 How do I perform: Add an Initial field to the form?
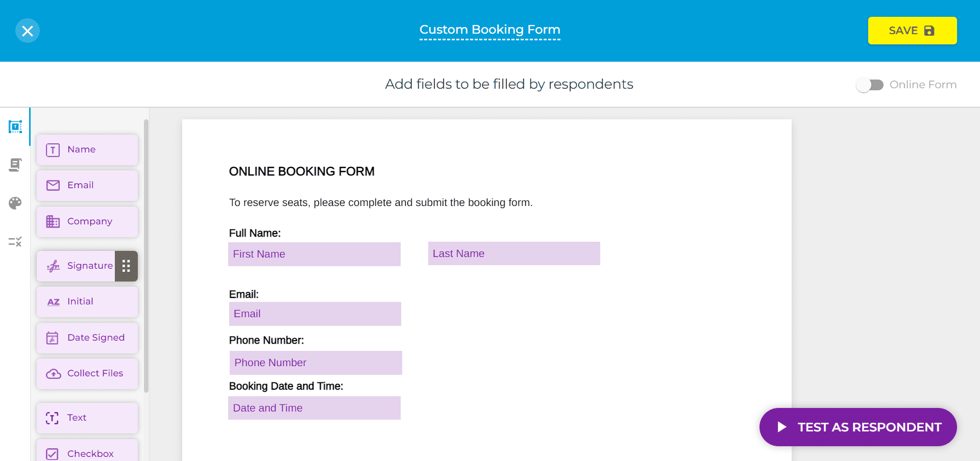click(x=87, y=301)
